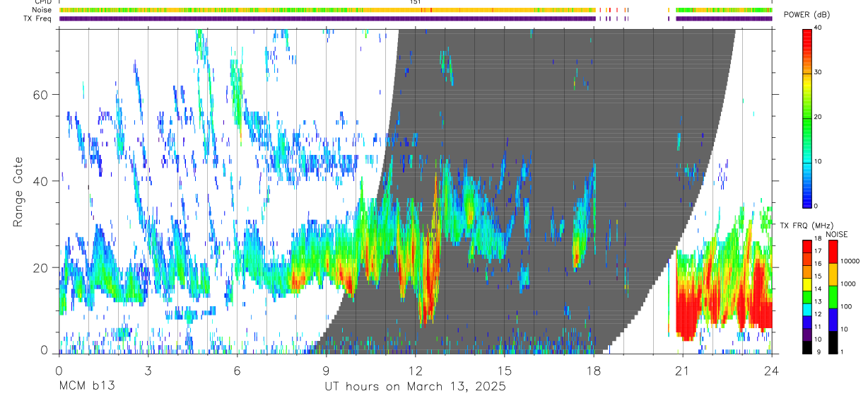Click x-axis tick label '12'
The image size is (868, 401).
[x=415, y=370]
